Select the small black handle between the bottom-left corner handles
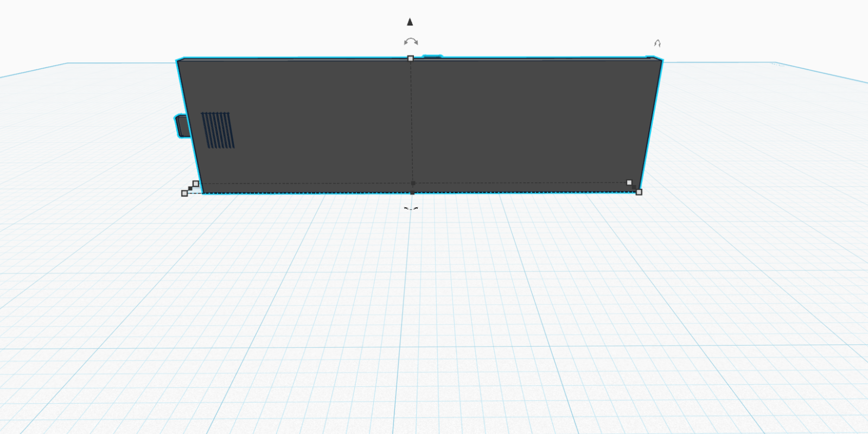The width and height of the screenshot is (868, 434). [x=190, y=189]
